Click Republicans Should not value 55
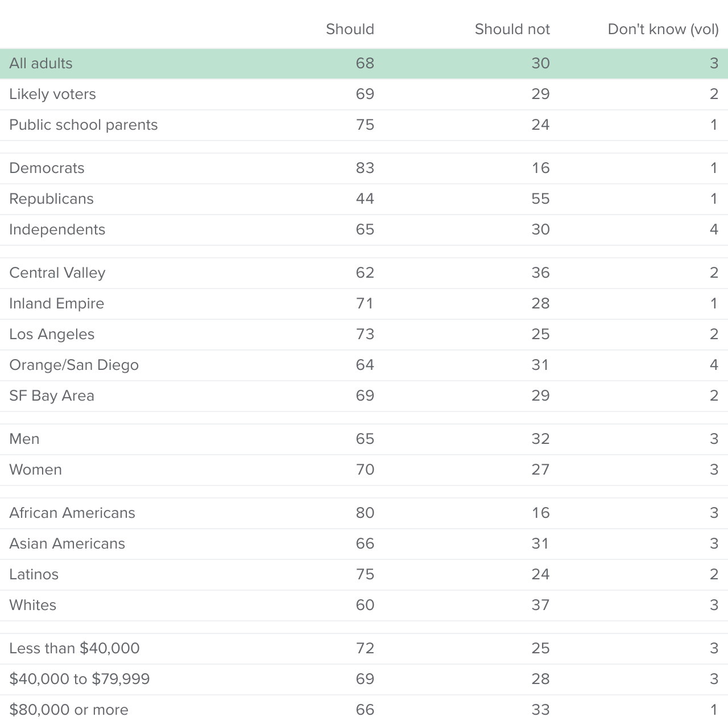The width and height of the screenshot is (728, 725). click(x=540, y=199)
